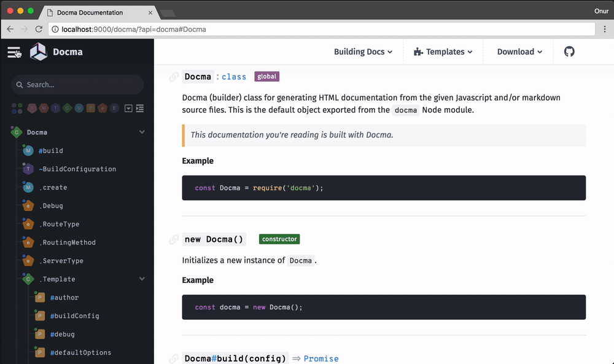Viewport: 614px width, 364px height.
Task: Click the Docma cube logo
Action: click(x=38, y=52)
